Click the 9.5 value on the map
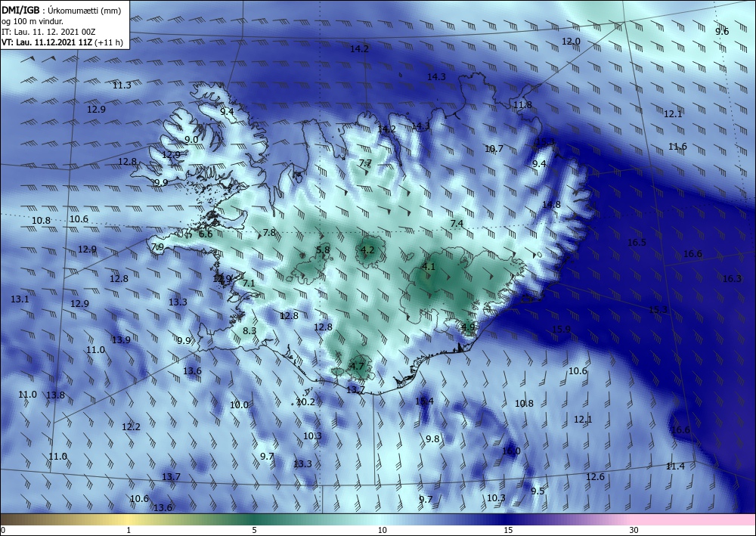 coord(538,491)
